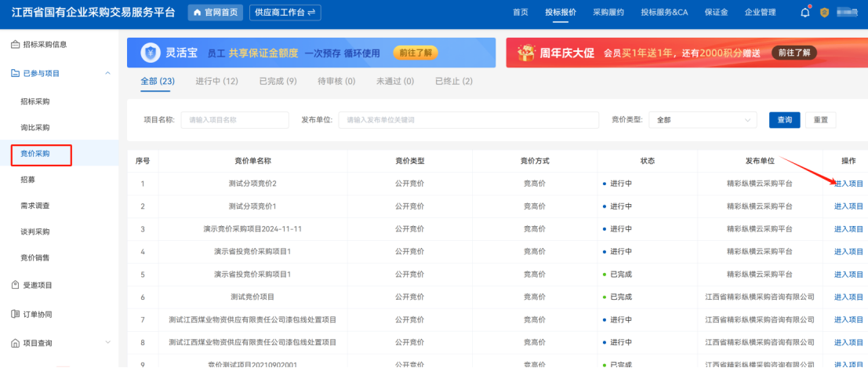Click the 查询 search button
The width and height of the screenshot is (868, 368).
tap(784, 120)
